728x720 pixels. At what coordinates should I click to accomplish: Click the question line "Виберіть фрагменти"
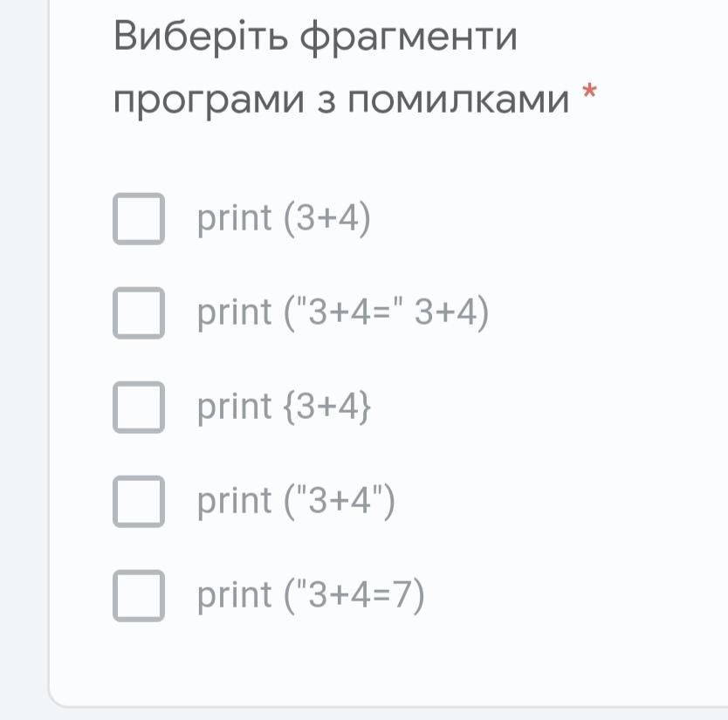point(315,38)
